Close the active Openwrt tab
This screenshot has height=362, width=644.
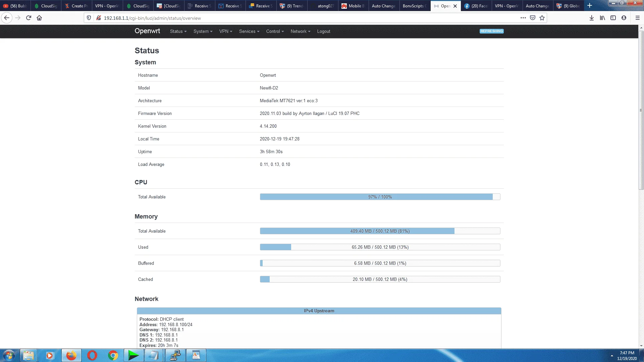(455, 6)
